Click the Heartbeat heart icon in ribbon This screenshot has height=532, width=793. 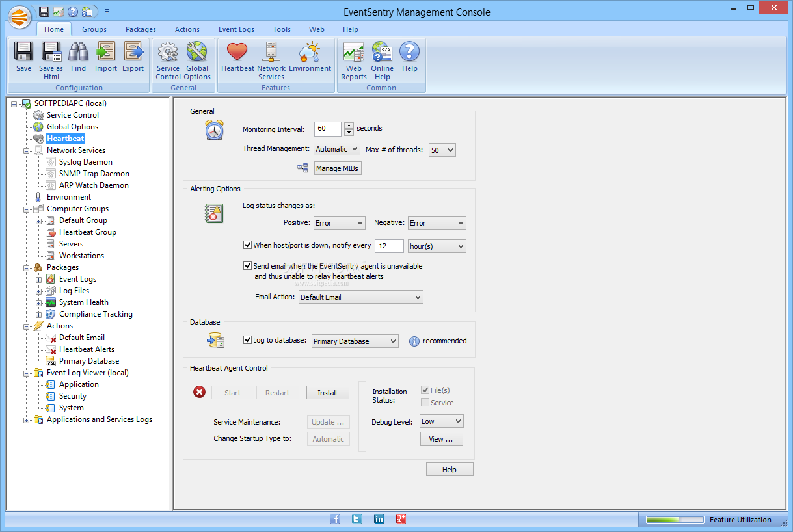(x=237, y=51)
